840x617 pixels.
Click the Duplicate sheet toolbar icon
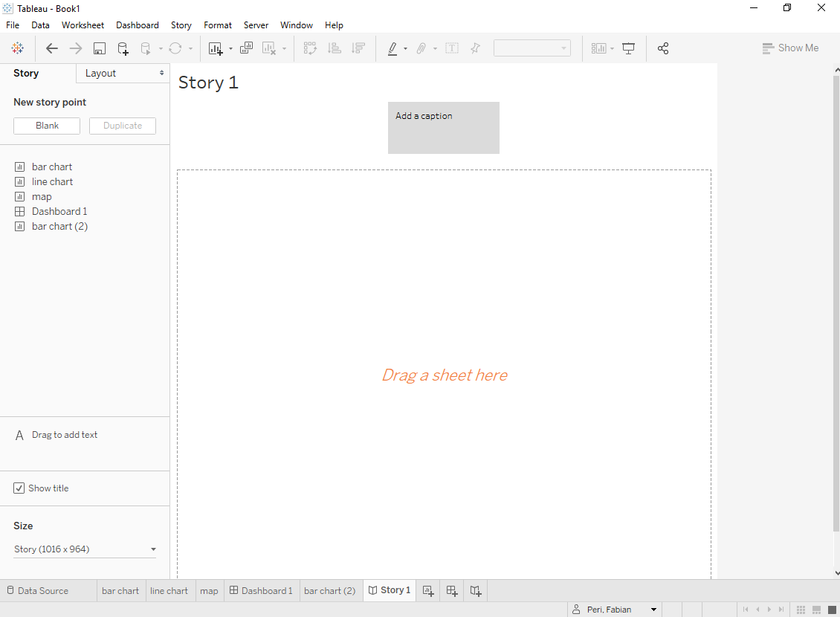[x=247, y=48]
